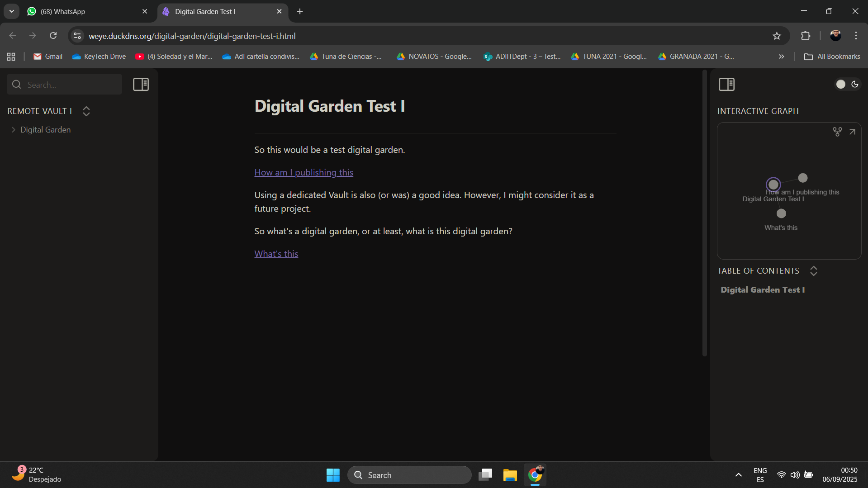868x488 pixels.
Task: Click the Chrome profile avatar
Action: tap(835, 35)
